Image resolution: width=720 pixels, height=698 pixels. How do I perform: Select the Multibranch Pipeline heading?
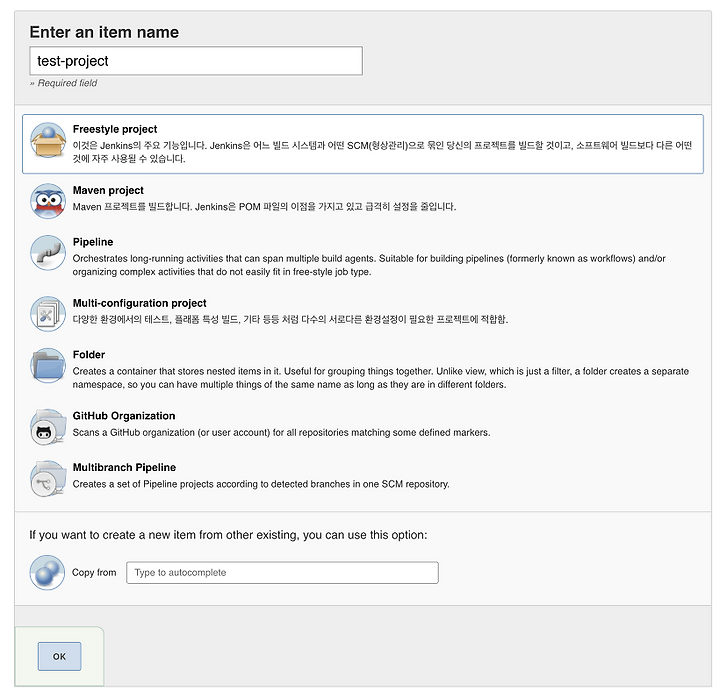click(x=124, y=467)
